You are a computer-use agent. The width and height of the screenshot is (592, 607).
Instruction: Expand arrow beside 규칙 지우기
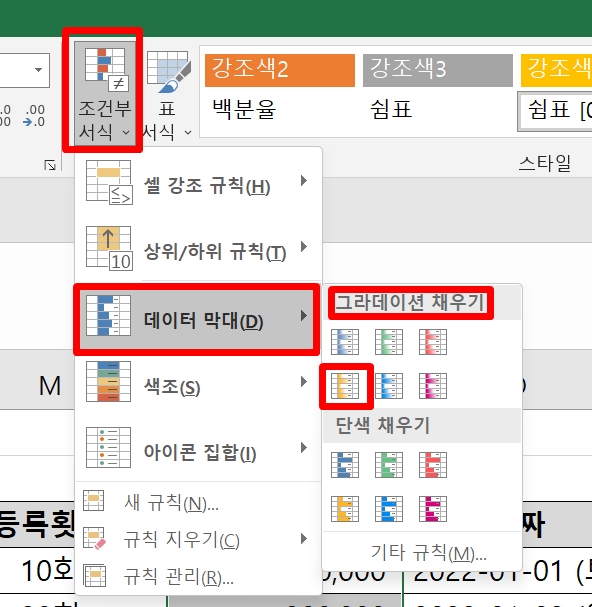(304, 538)
